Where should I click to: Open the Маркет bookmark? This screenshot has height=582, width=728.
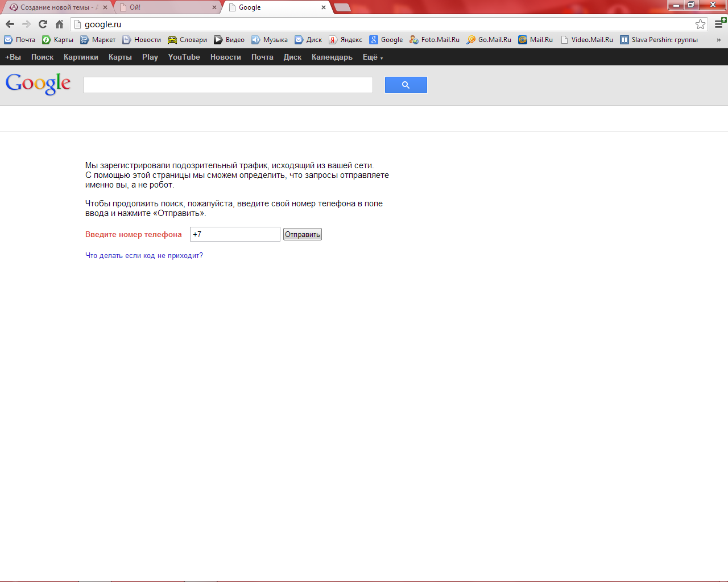pos(98,40)
